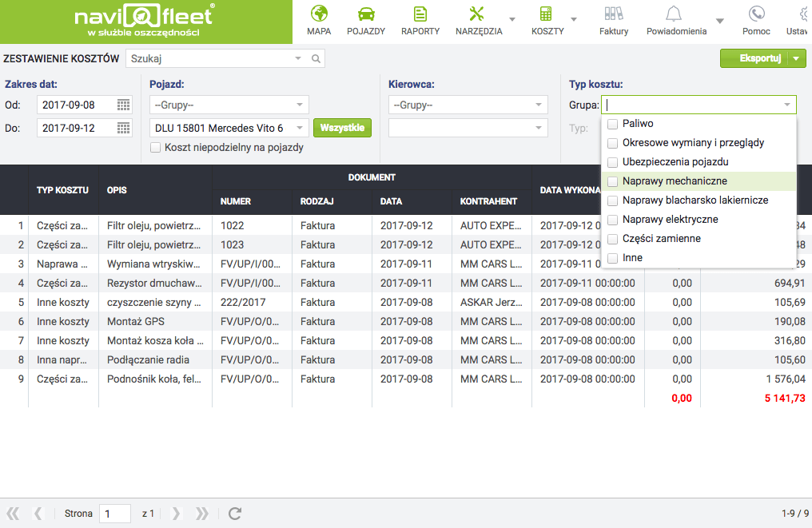Click the Szukaj search field
Image resolution: width=812 pixels, height=528 pixels.
tap(209, 58)
